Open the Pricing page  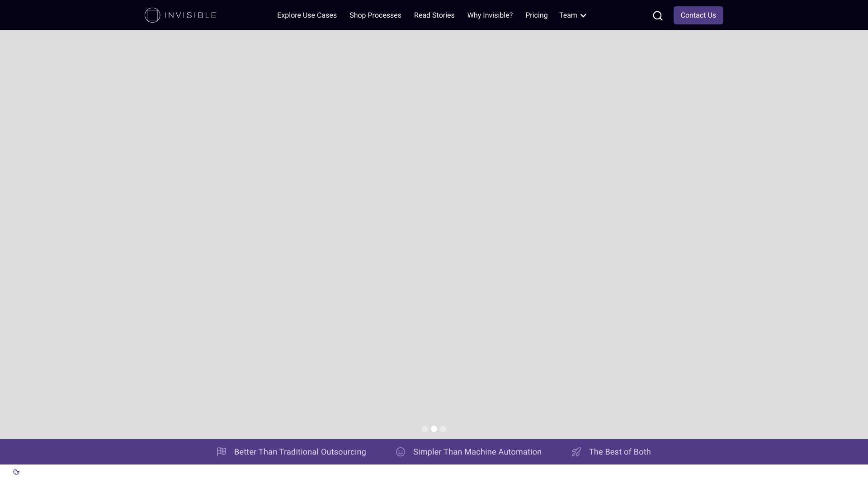click(536, 15)
